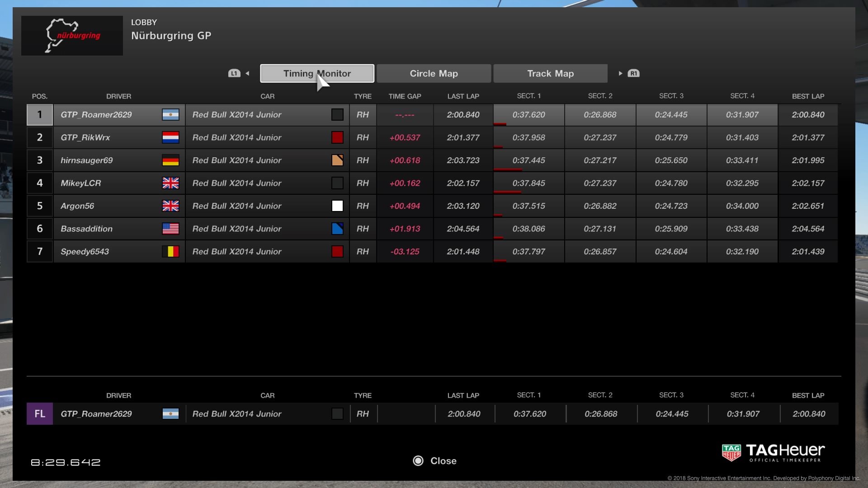Click the red car color swatch for Speedy6543
Viewport: 868px width, 488px height.
[x=337, y=252]
